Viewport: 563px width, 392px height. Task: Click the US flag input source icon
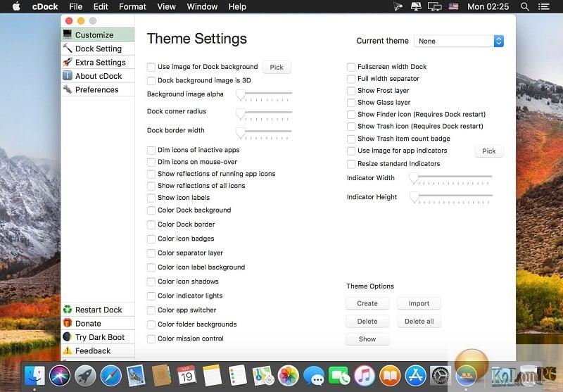[x=453, y=6]
